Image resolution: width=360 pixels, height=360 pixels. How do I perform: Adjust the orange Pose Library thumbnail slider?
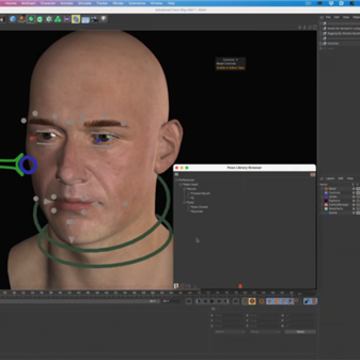pyautogui.click(x=240, y=286)
